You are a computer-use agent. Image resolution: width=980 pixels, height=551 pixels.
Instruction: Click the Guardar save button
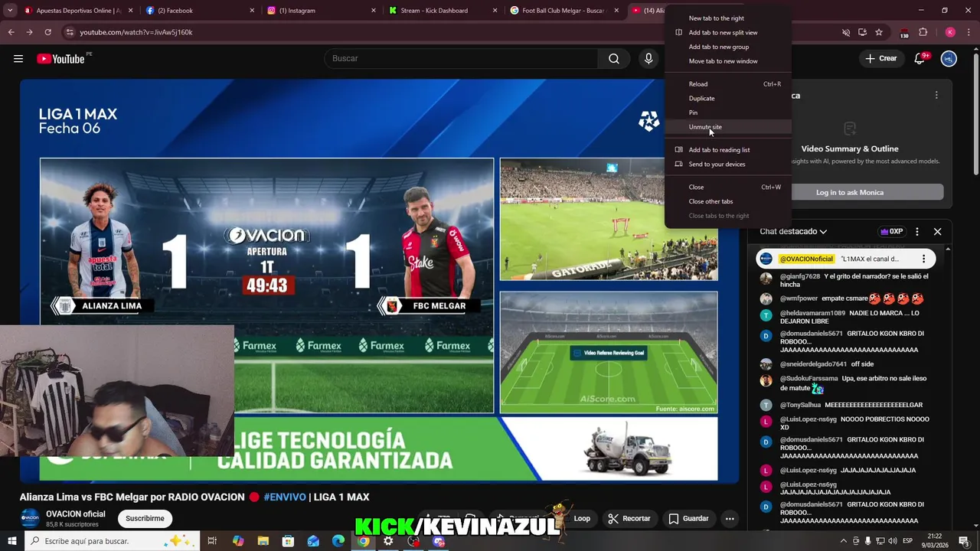click(688, 518)
